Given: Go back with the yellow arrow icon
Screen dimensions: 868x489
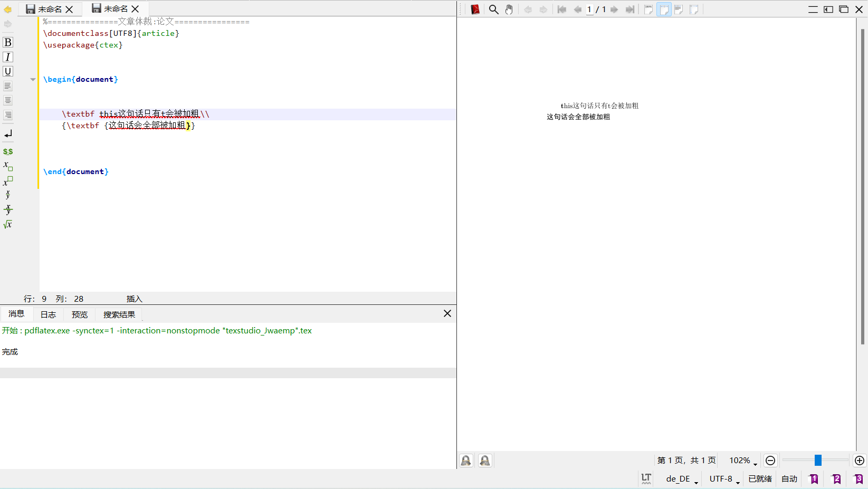Looking at the screenshot, I should 7,9.
